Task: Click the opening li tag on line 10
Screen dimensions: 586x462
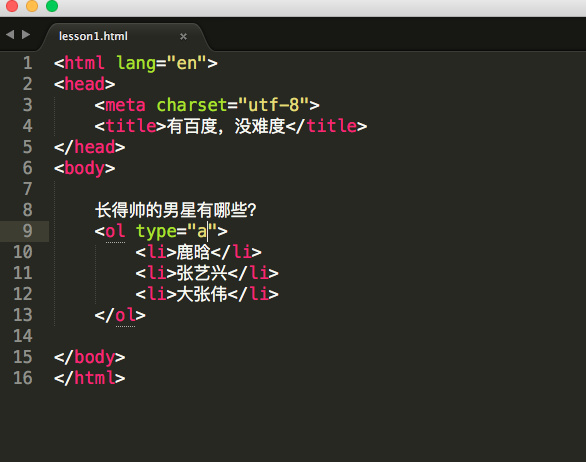Action: [x=156, y=252]
